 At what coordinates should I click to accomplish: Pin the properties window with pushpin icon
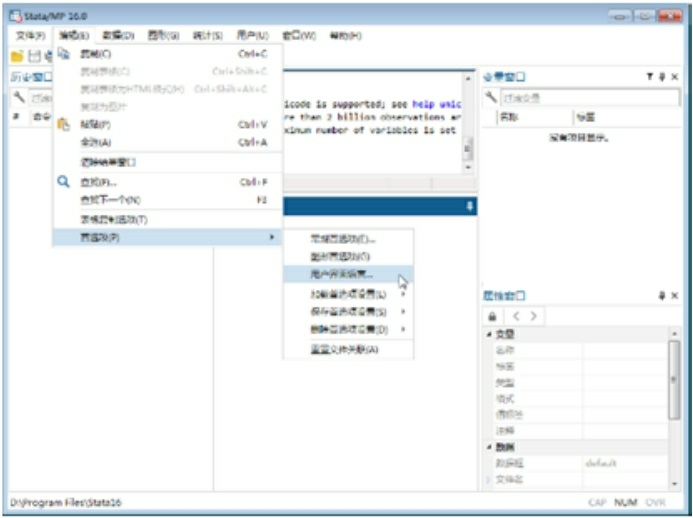point(662,295)
